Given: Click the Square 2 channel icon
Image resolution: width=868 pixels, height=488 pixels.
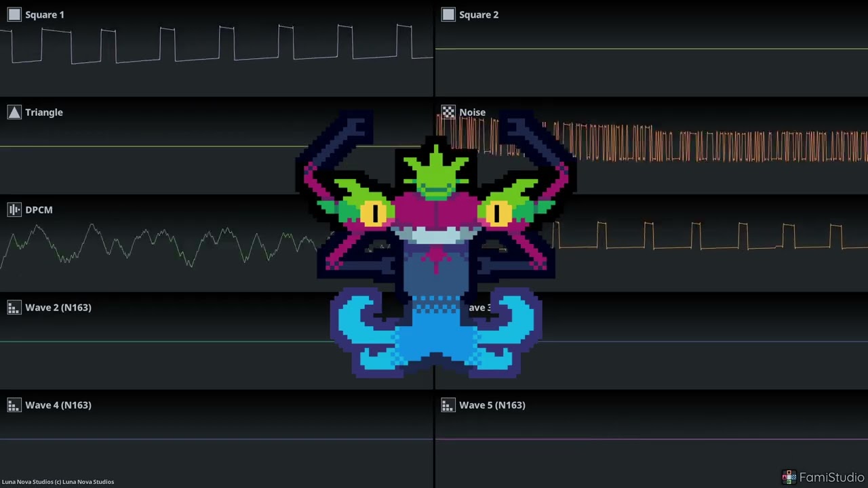Looking at the screenshot, I should tap(448, 15).
